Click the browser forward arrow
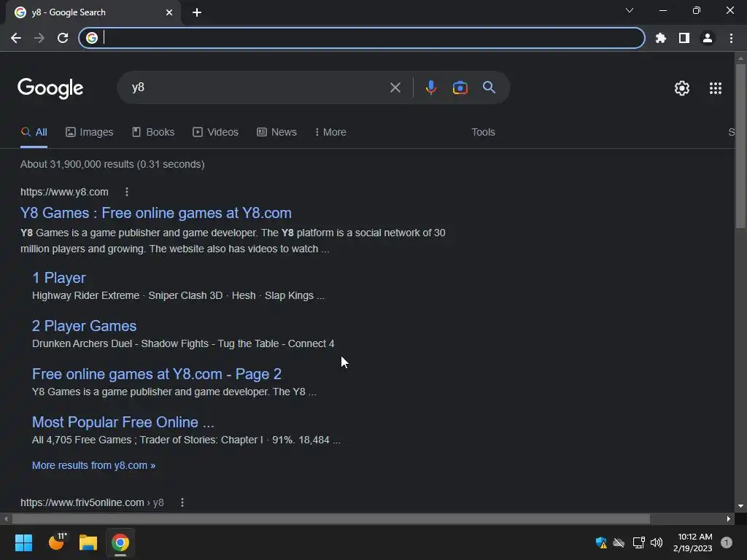The height and width of the screenshot is (560, 747). pyautogui.click(x=39, y=38)
